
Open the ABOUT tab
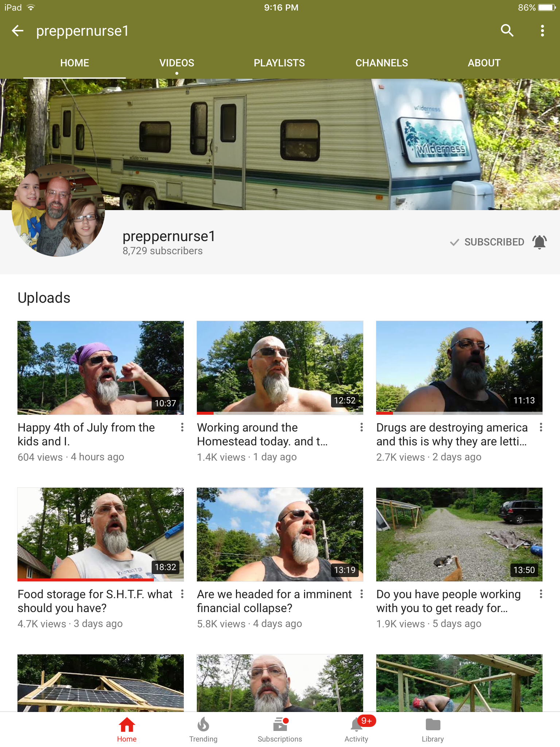(x=484, y=63)
